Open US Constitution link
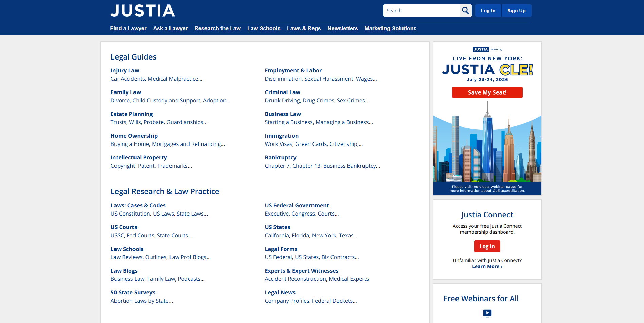 tap(130, 214)
